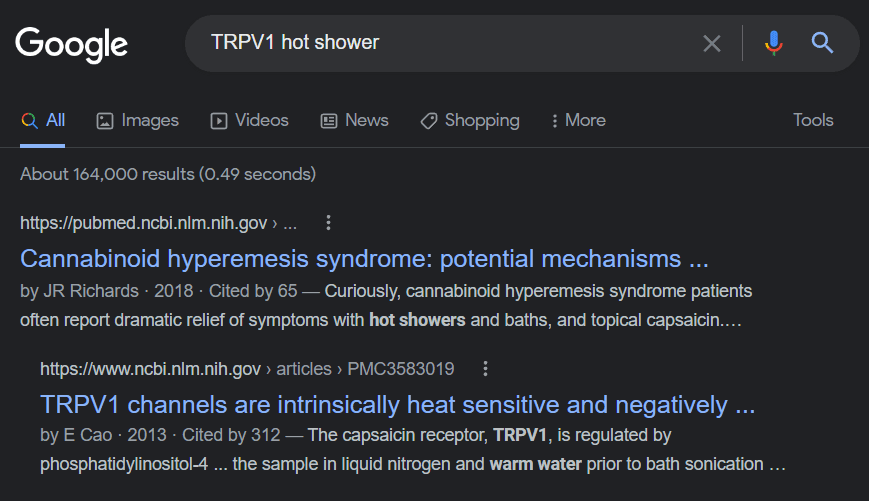869x501 pixels.
Task: Switch to the Images tab
Action: click(138, 120)
